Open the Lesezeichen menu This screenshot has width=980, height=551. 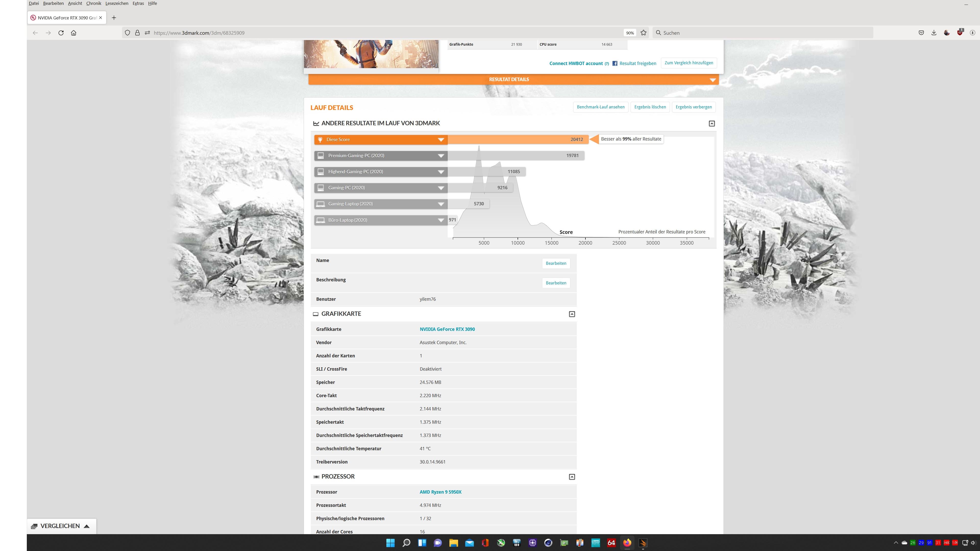click(x=117, y=3)
